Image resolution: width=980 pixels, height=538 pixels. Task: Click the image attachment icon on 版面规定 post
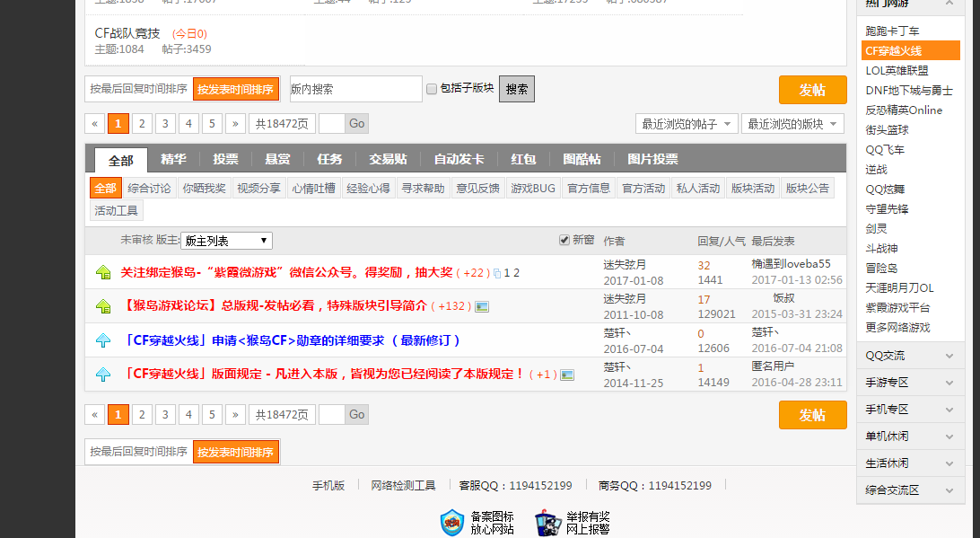point(567,375)
